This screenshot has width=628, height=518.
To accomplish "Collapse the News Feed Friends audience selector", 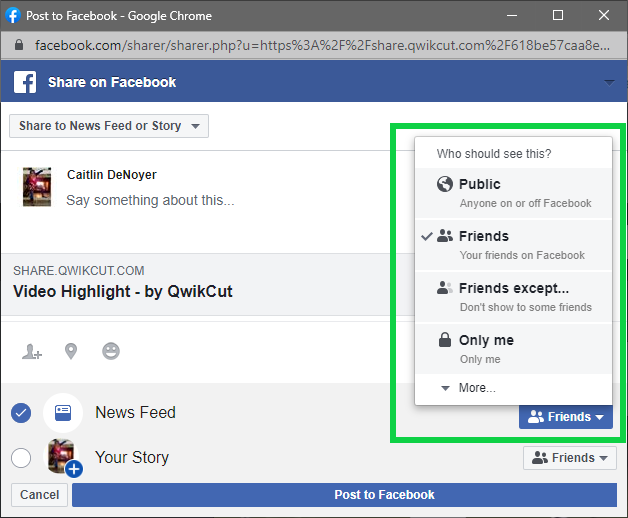I will [566, 417].
